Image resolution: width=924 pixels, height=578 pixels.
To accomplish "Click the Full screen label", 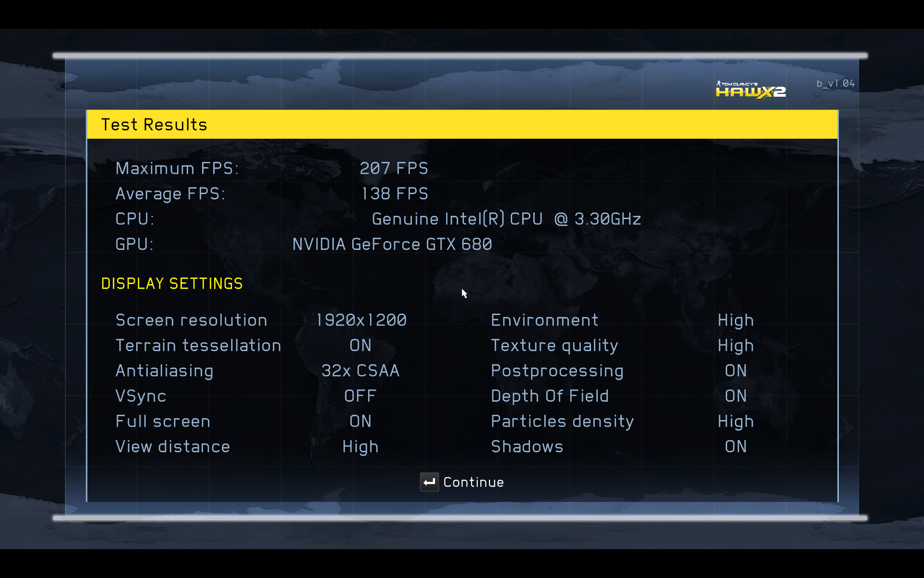I will click(x=163, y=421).
